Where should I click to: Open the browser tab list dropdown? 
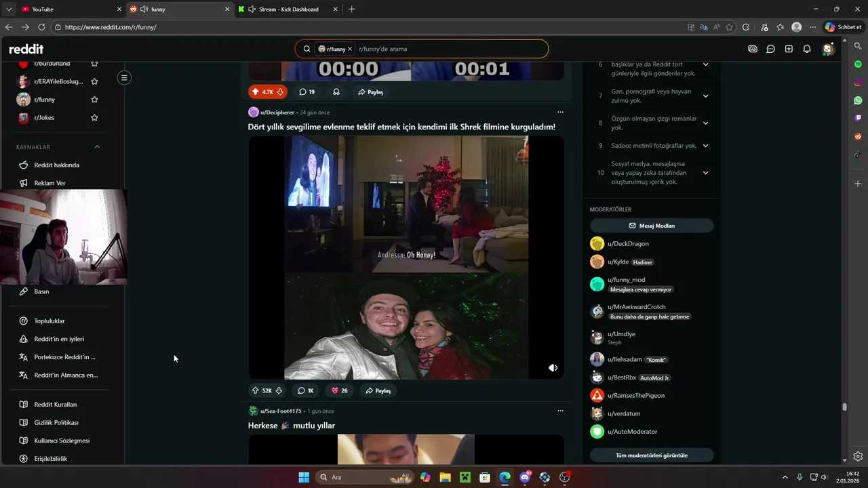pos(8,9)
